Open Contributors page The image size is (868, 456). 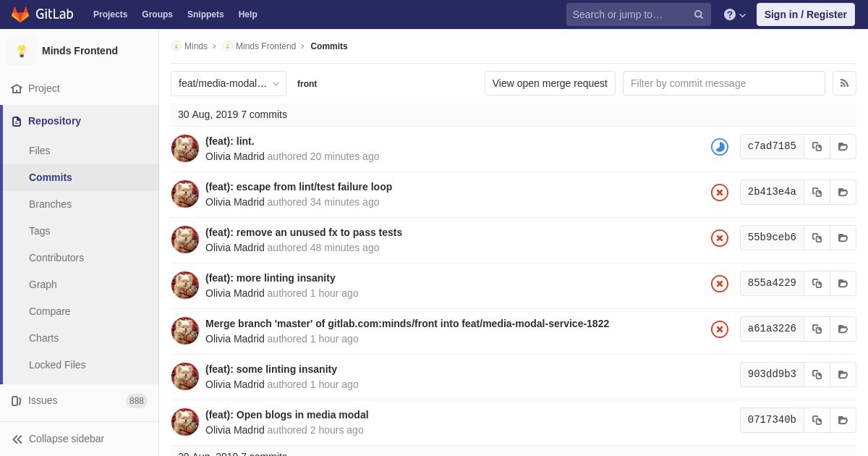56,258
